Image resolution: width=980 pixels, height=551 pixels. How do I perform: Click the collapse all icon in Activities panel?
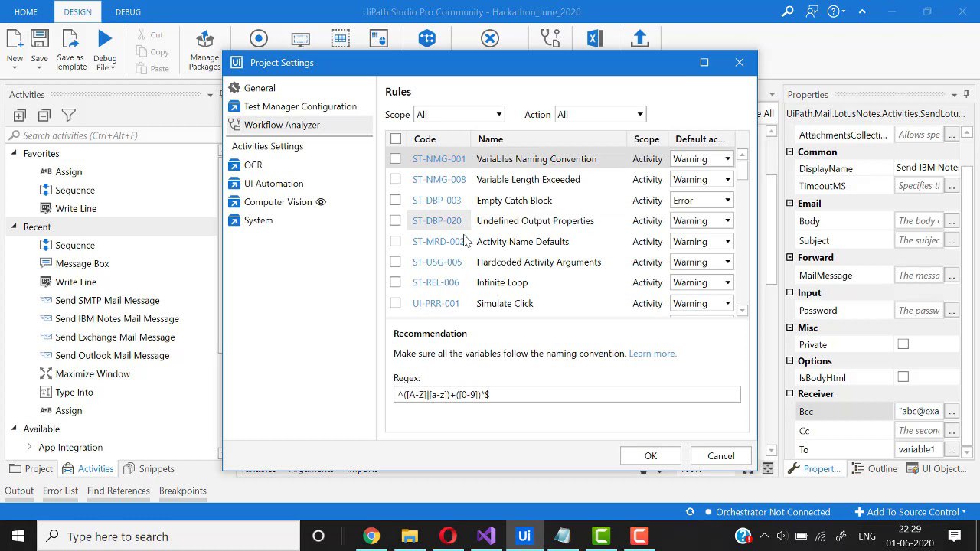pyautogui.click(x=44, y=116)
